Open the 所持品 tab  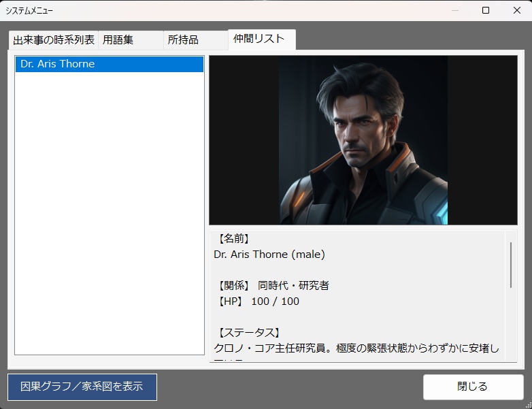(196, 40)
